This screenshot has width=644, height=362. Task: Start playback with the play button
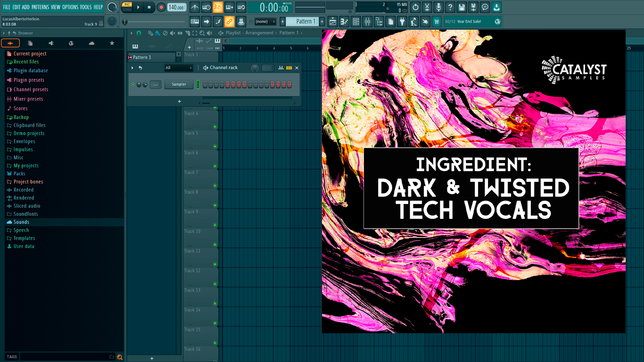coord(138,7)
